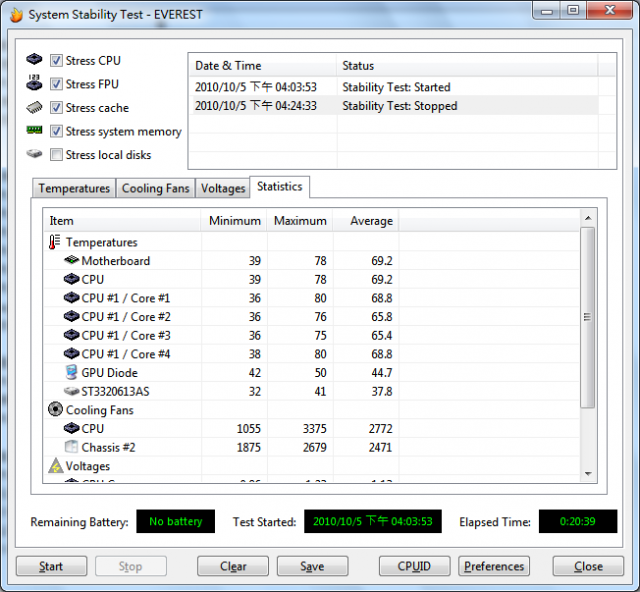Select the Stability Test: Started log row
This screenshot has height=592, width=640.
click(394, 87)
